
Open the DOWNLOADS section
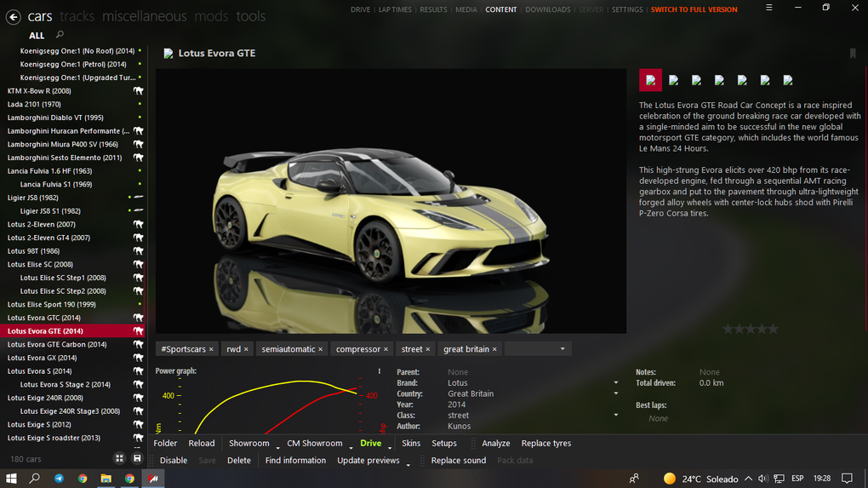coord(547,9)
